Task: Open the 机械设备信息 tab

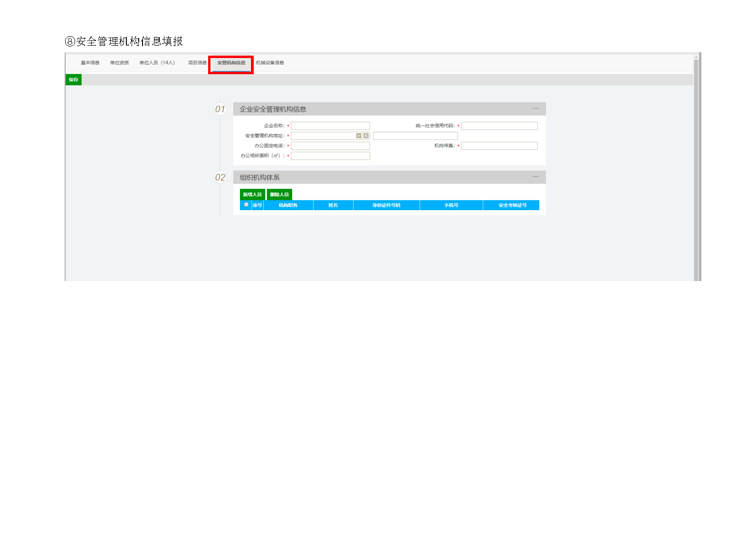Action: [x=270, y=63]
